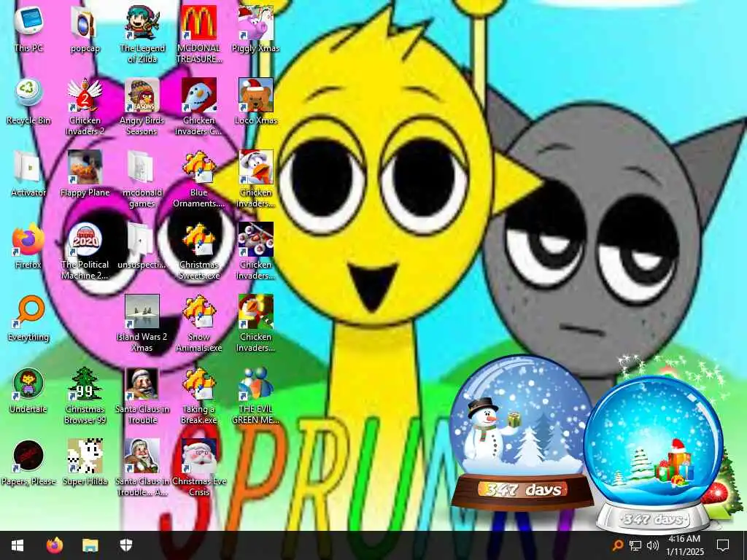Open File Explorer from the taskbar
Screen dimensions: 747x560
[x=90, y=545]
